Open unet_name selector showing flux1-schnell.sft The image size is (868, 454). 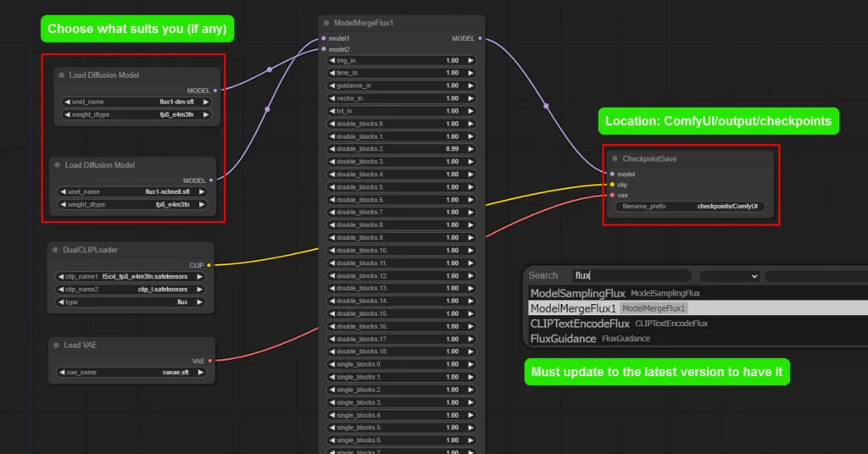point(131,192)
